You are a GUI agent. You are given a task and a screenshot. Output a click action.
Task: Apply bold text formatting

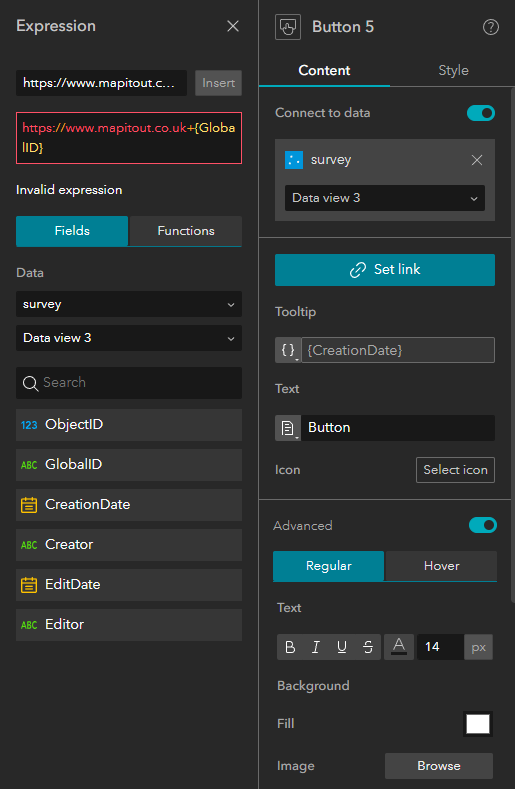290,647
